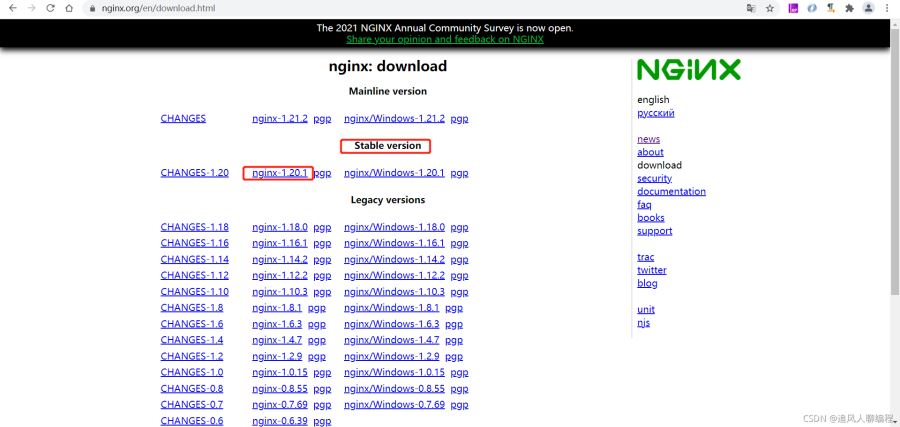
Task: Open pgp signature for nginx-1.16.1
Action: [x=322, y=243]
